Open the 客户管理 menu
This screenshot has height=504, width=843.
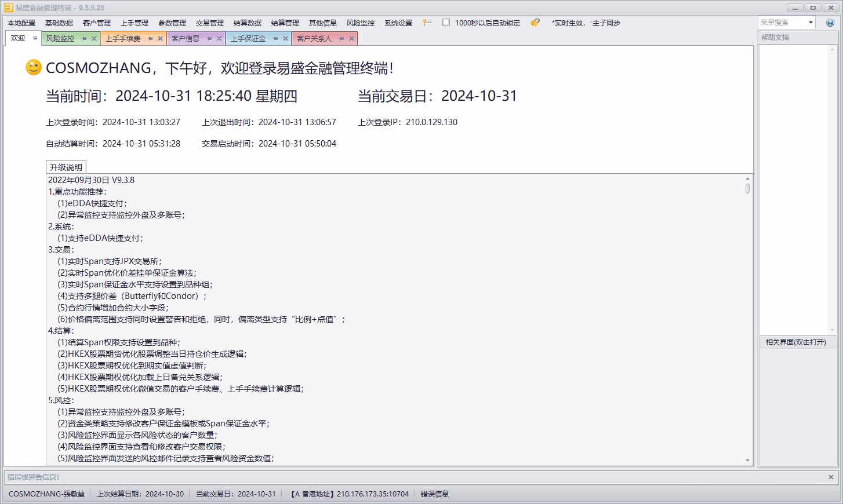coord(96,23)
